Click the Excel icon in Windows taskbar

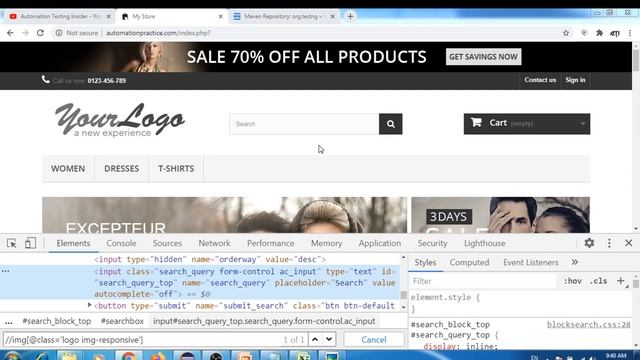click(x=303, y=356)
